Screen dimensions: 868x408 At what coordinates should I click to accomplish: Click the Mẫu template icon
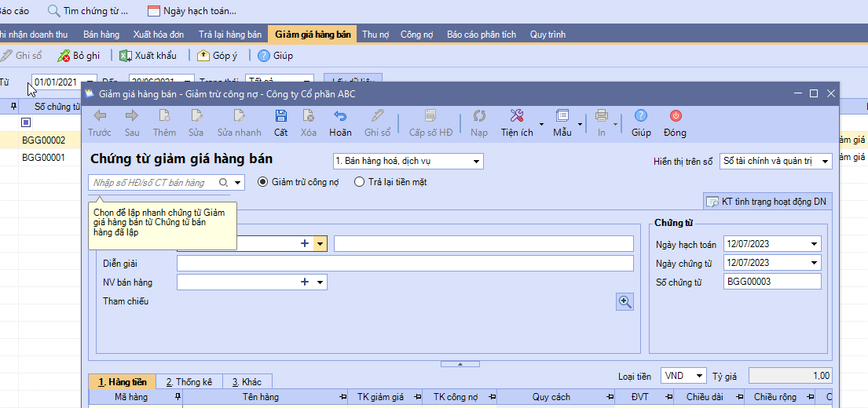coord(562,116)
